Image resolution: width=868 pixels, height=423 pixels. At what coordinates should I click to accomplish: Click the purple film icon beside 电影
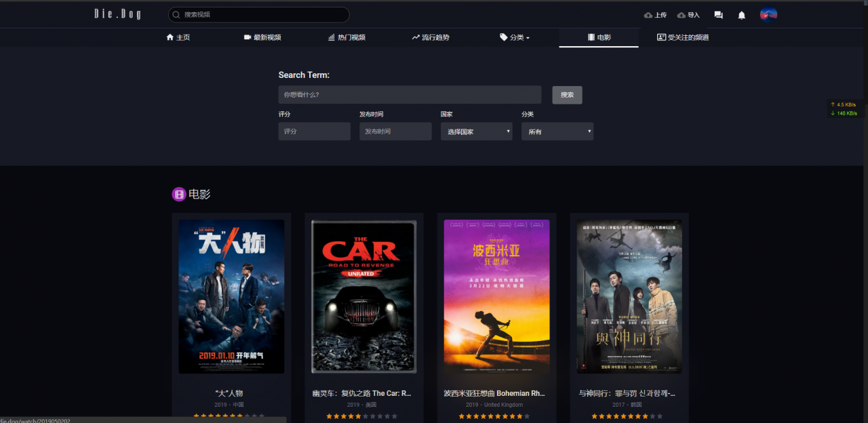coord(179,195)
